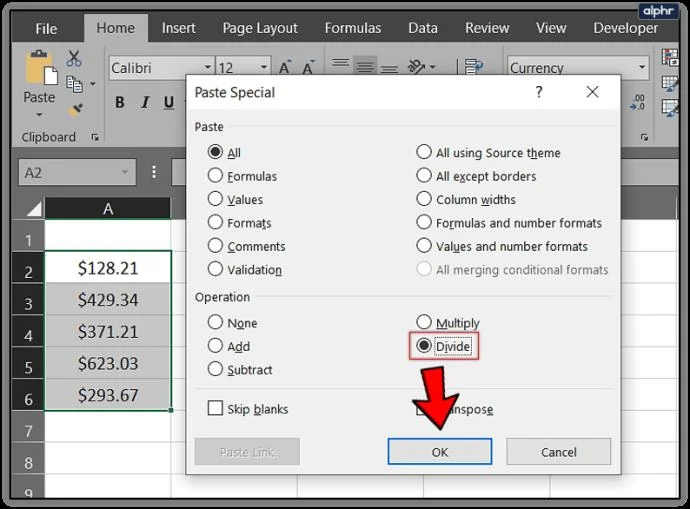The width and height of the screenshot is (690, 509).
Task: Select the Format Painter brush icon
Action: pos(75,110)
